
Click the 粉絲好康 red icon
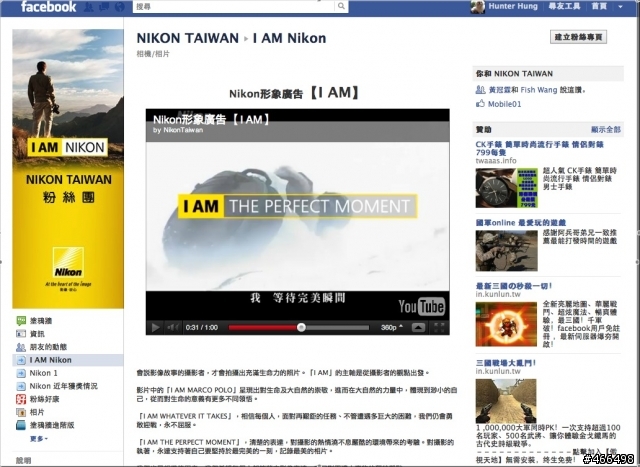click(21, 399)
